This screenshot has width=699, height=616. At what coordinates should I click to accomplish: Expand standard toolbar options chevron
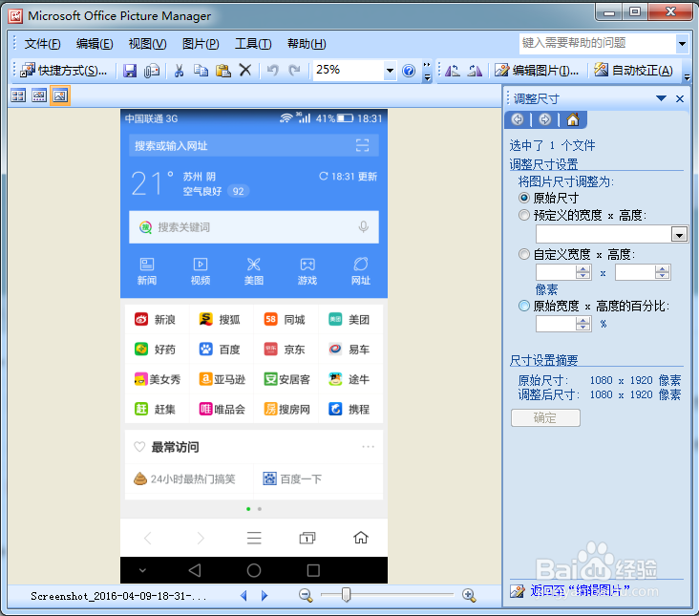(427, 72)
